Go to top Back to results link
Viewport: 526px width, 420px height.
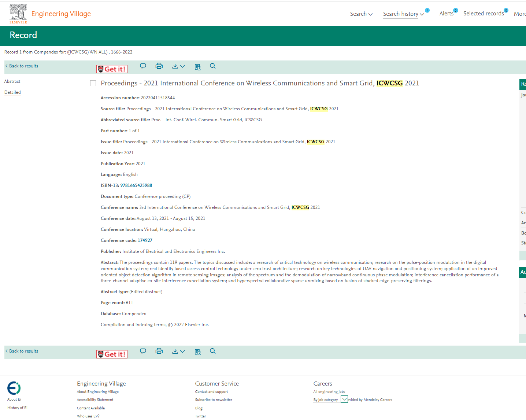pyautogui.click(x=22, y=66)
